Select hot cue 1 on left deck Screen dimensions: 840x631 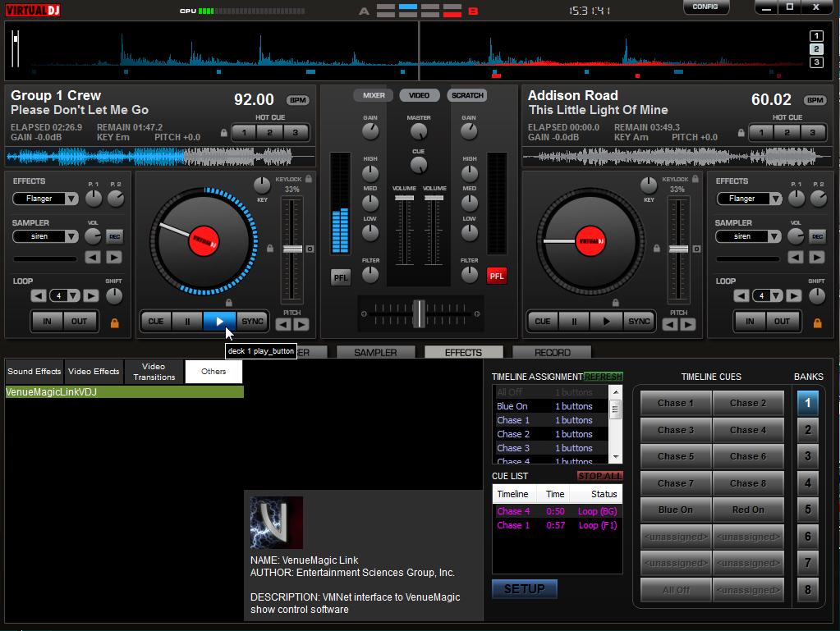(x=245, y=132)
